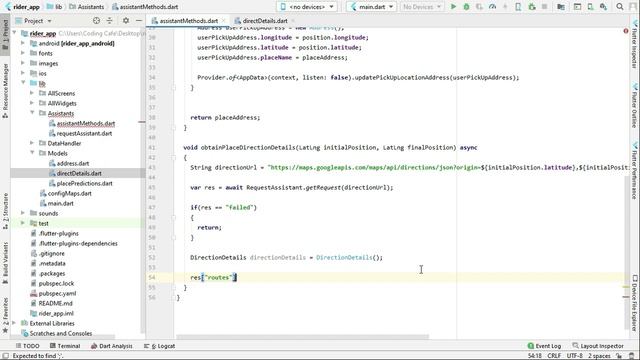Click the red error indicator above editor scrollbar
This screenshot has width=640, height=360.
tap(626, 31)
